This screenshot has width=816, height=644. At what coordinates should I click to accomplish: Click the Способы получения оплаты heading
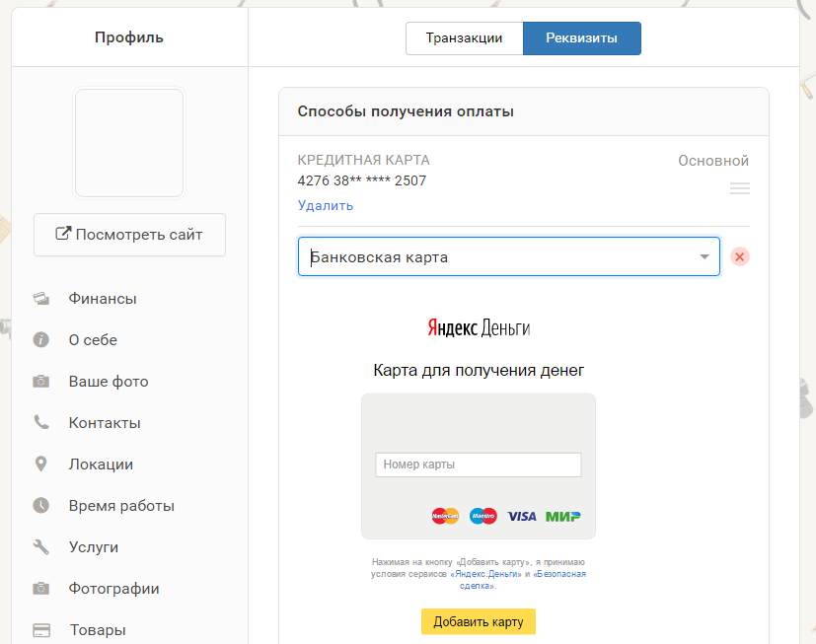(406, 111)
